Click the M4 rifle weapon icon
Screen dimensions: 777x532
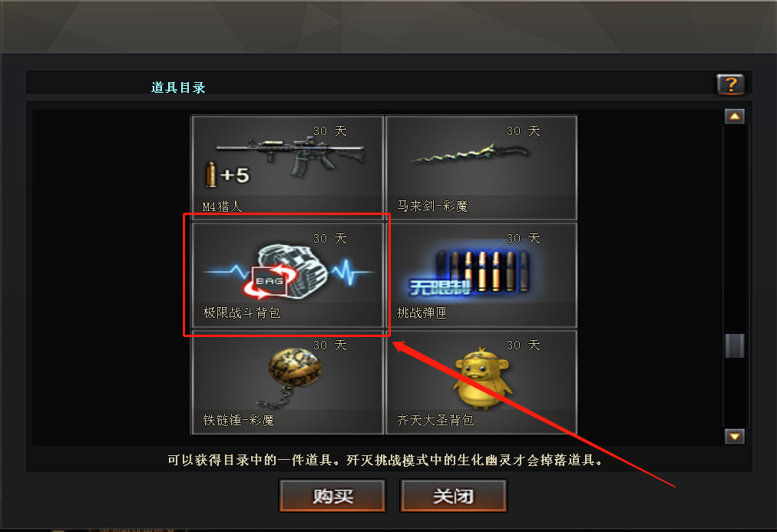click(x=290, y=154)
